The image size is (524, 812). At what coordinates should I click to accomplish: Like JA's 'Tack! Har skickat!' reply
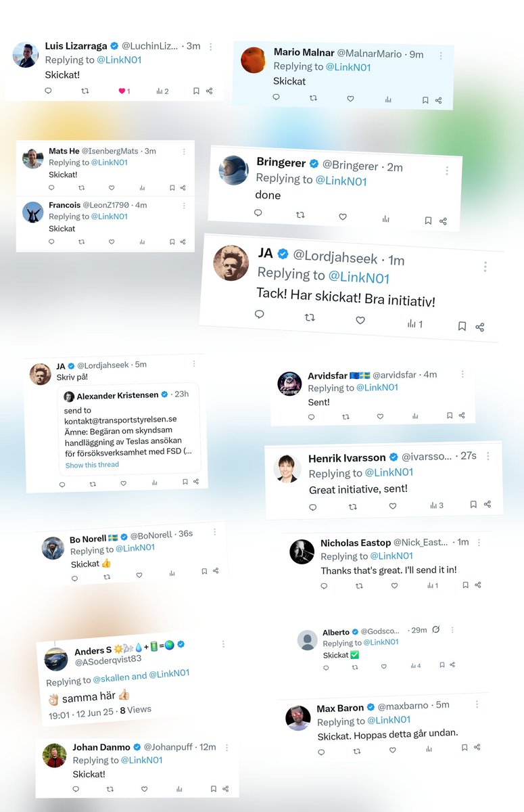coord(360,320)
